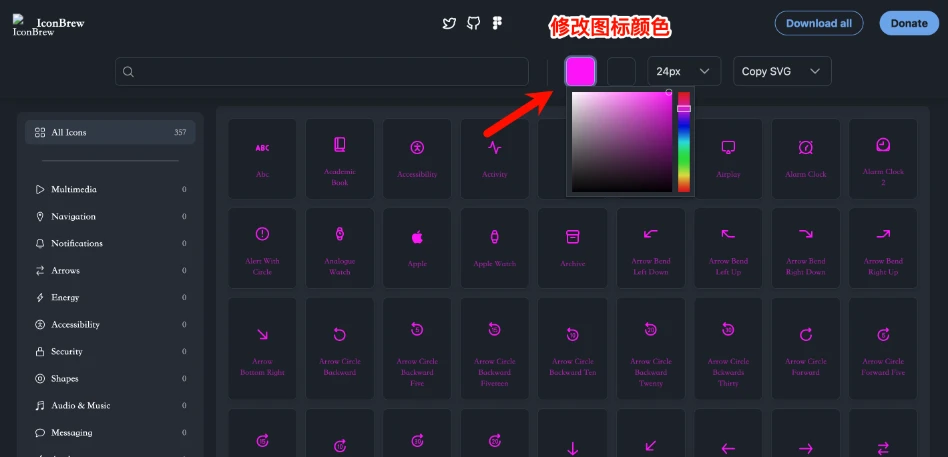Click the magenta icon color swatch
The height and width of the screenshot is (457, 948).
tap(580, 71)
